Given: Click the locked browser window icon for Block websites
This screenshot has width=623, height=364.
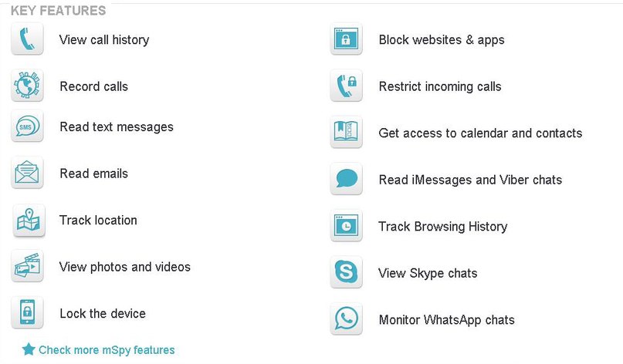Looking at the screenshot, I should point(346,39).
